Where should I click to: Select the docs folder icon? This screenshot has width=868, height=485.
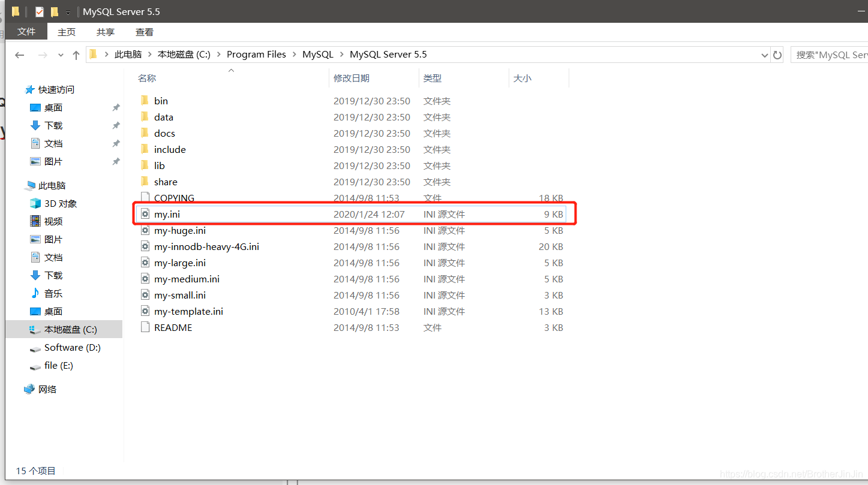click(144, 133)
